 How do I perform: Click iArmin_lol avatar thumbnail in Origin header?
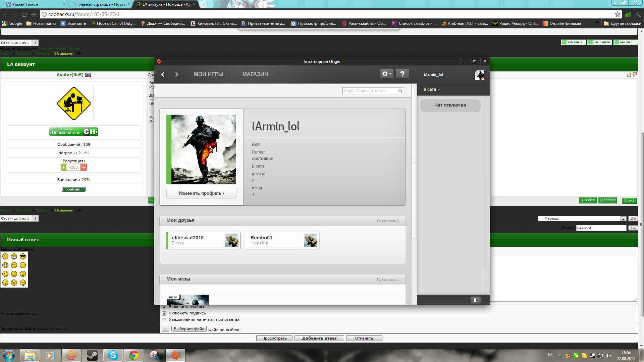pyautogui.click(x=479, y=75)
